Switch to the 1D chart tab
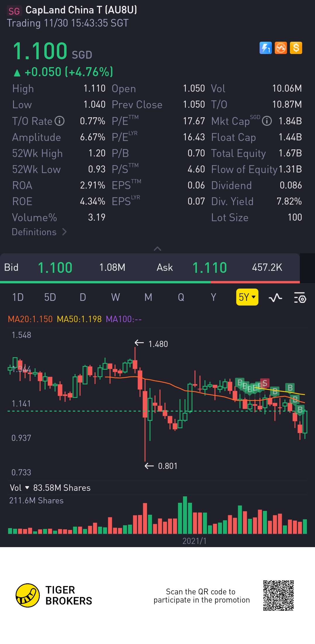315x644 pixels. (x=18, y=297)
